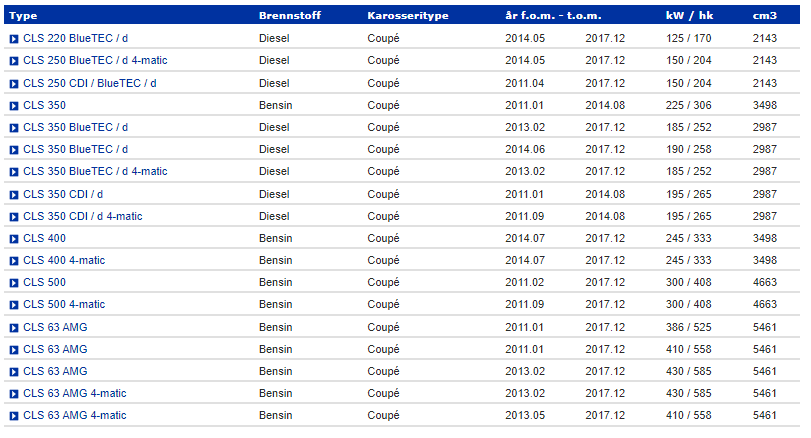
Task: Click arrow icon for CLS 63 AMG 386 kW row
Action: (x=14, y=328)
